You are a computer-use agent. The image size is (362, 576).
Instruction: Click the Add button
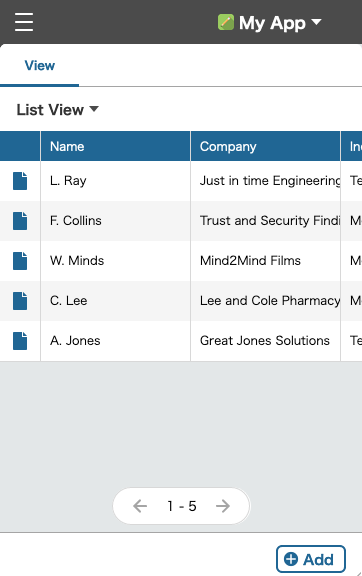point(311,559)
